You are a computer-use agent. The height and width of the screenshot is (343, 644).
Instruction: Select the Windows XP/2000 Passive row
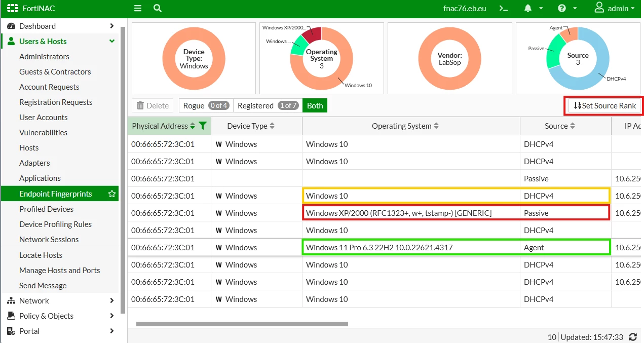(384, 213)
